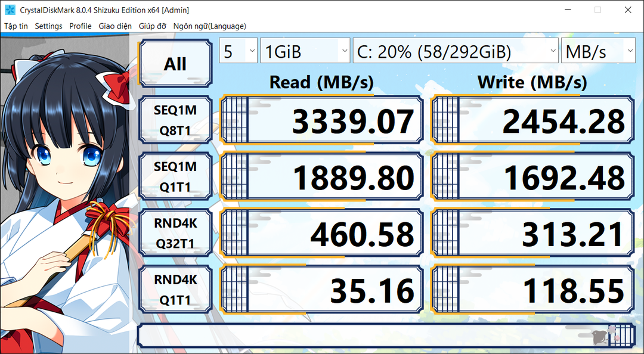Click the SEQ1M Q8T1 read result 3339.07
Screen dimensions: 644x354
click(x=322, y=120)
